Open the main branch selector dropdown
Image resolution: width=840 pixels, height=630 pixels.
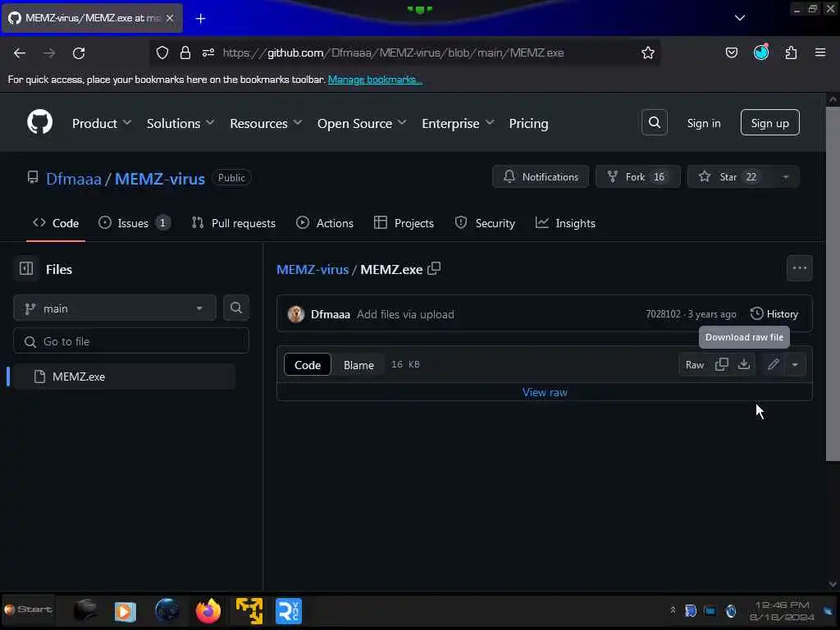click(115, 308)
